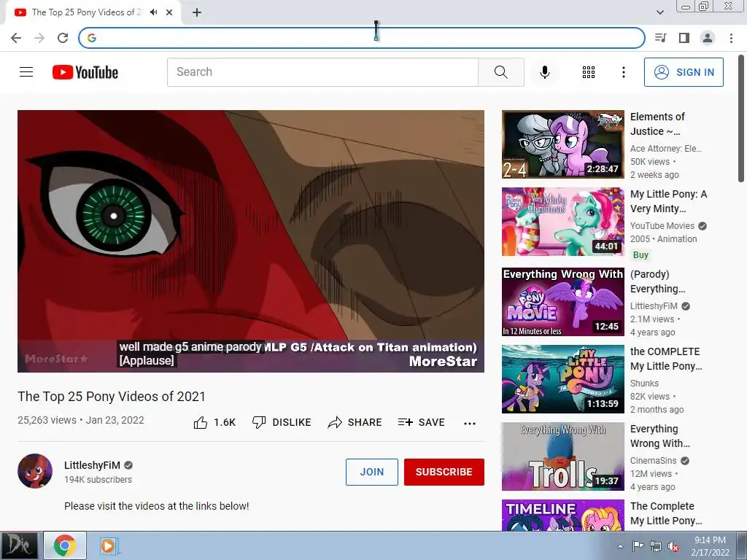
Task: Click the green Buy label
Action: click(x=640, y=254)
